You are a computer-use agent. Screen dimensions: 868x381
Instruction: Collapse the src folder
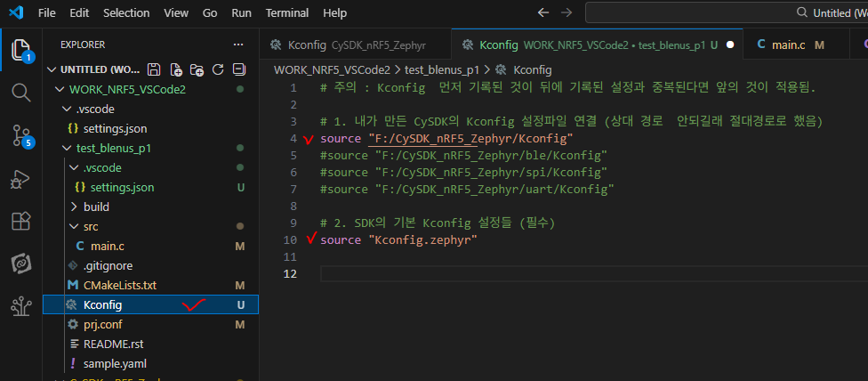tap(74, 226)
